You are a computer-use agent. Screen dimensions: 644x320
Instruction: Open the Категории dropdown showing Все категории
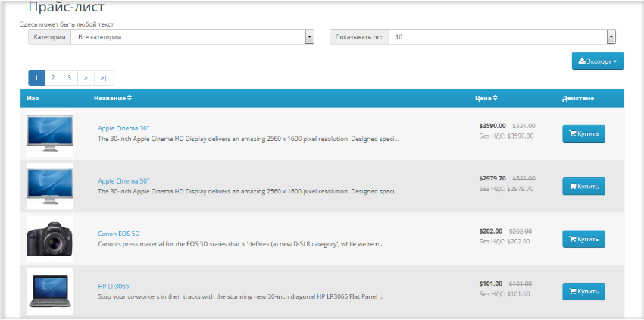tap(192, 37)
